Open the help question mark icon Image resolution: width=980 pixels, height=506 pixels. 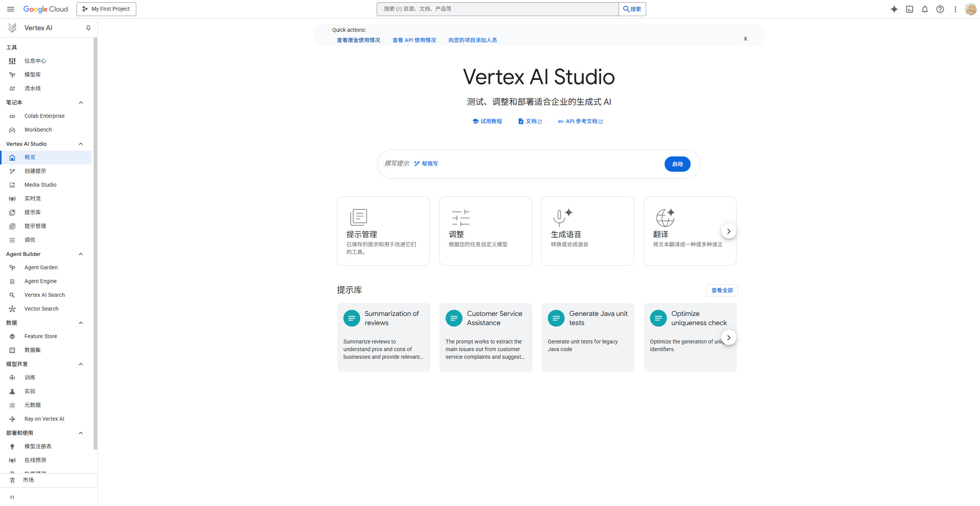coord(940,9)
